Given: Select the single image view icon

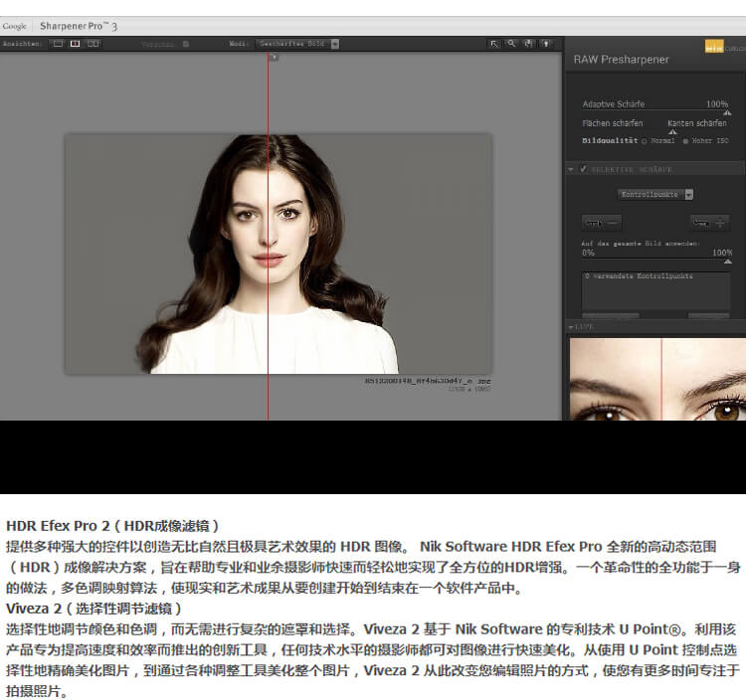Looking at the screenshot, I should pyautogui.click(x=58, y=44).
